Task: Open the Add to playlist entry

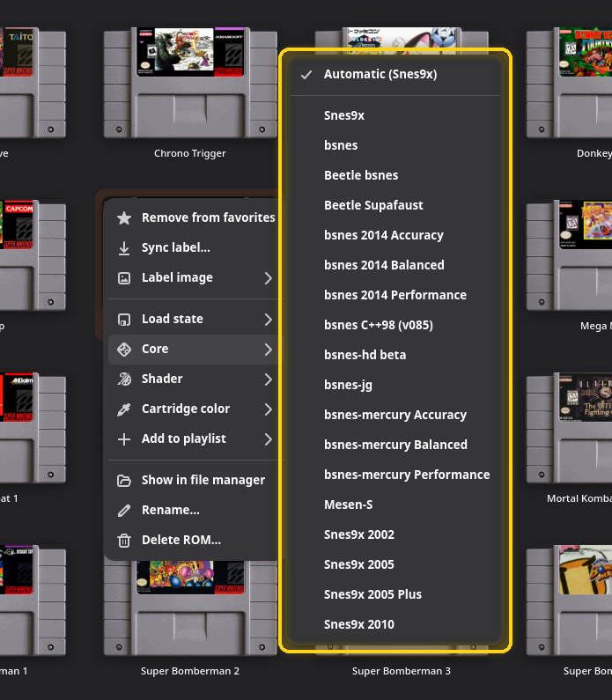Action: [x=195, y=438]
